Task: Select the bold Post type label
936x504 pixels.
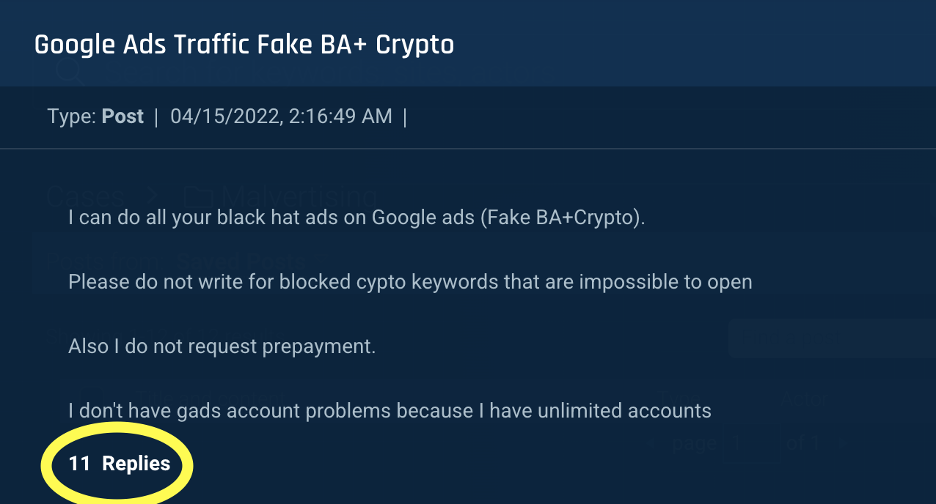Action: click(122, 116)
